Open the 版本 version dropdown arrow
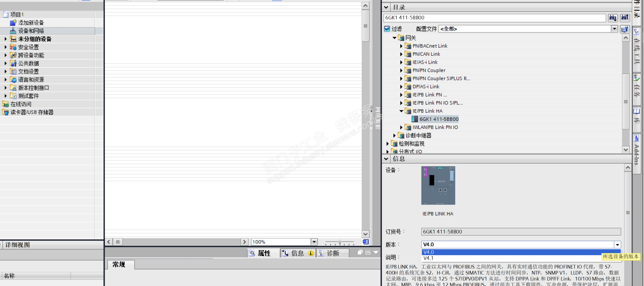Image resolution: width=644 pixels, height=286 pixels. (x=617, y=245)
